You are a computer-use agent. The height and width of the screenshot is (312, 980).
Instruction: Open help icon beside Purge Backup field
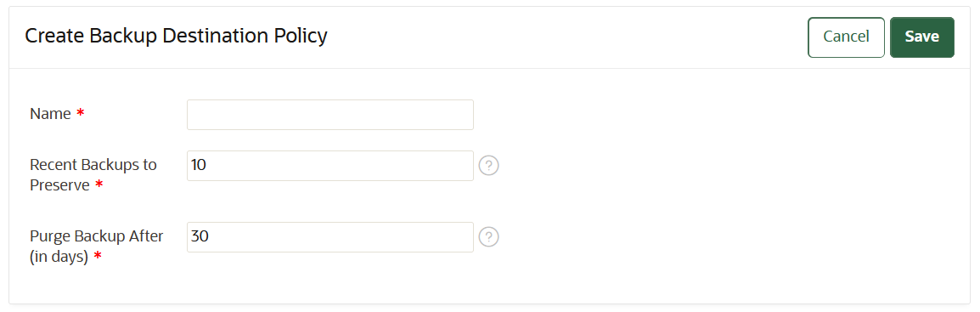489,237
